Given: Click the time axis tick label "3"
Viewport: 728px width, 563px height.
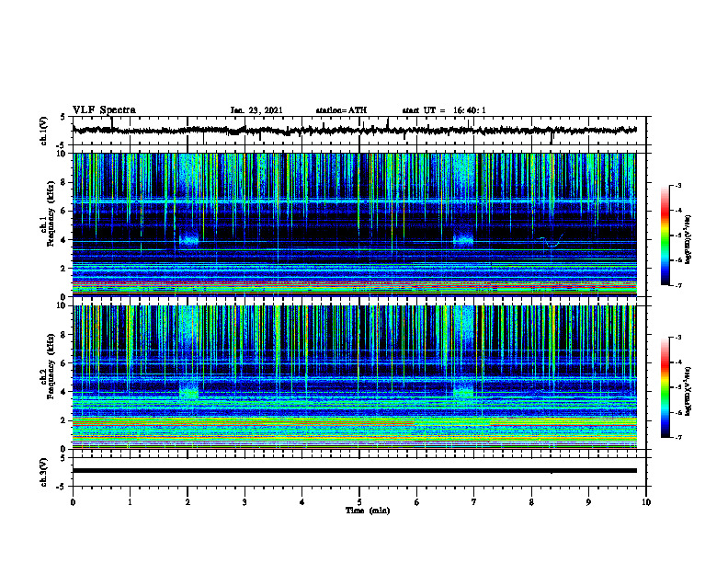Looking at the screenshot, I should click(x=245, y=502).
